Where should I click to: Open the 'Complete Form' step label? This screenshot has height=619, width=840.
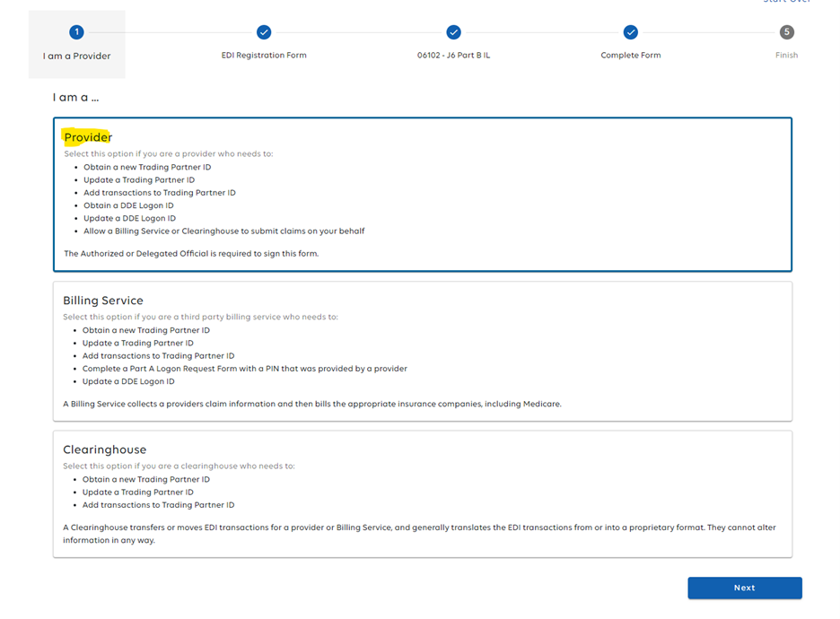(631, 56)
